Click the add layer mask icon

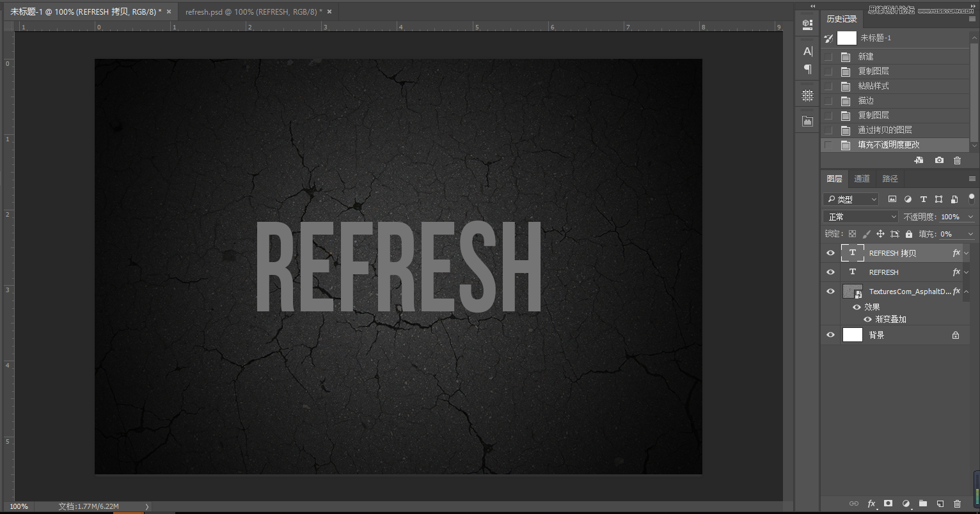pos(888,504)
